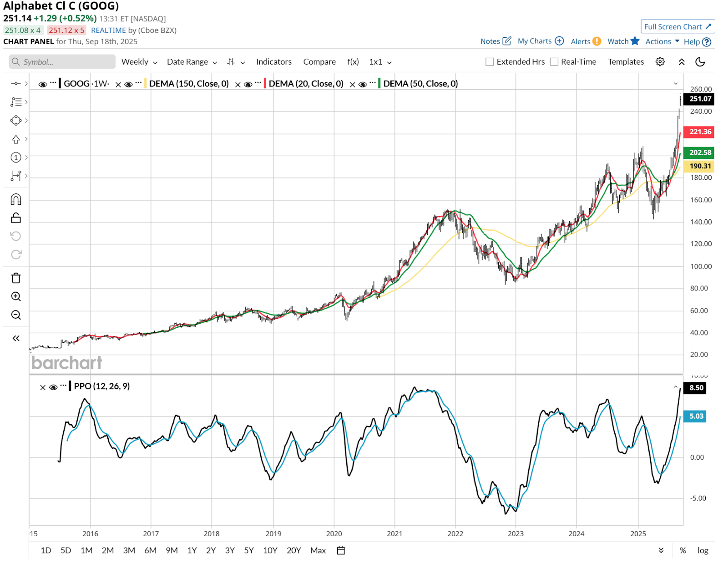728x564 pixels.
Task: Open the Templates menu
Action: tap(626, 62)
